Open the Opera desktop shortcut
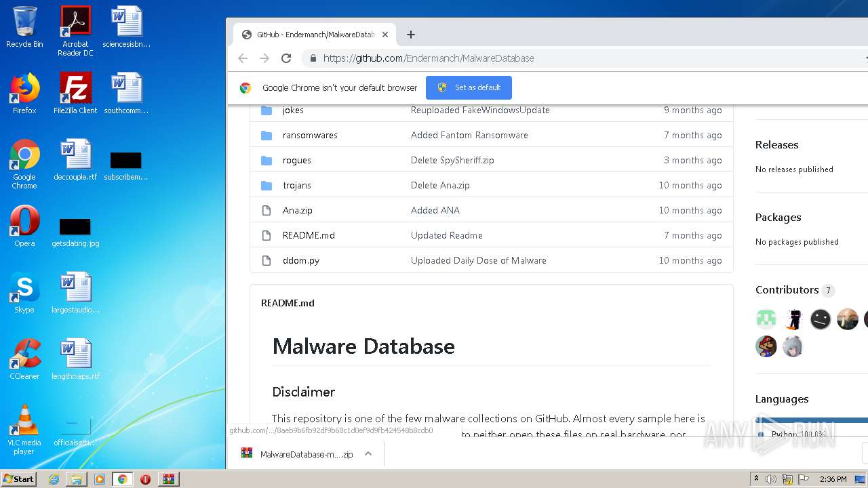 pos(24,226)
